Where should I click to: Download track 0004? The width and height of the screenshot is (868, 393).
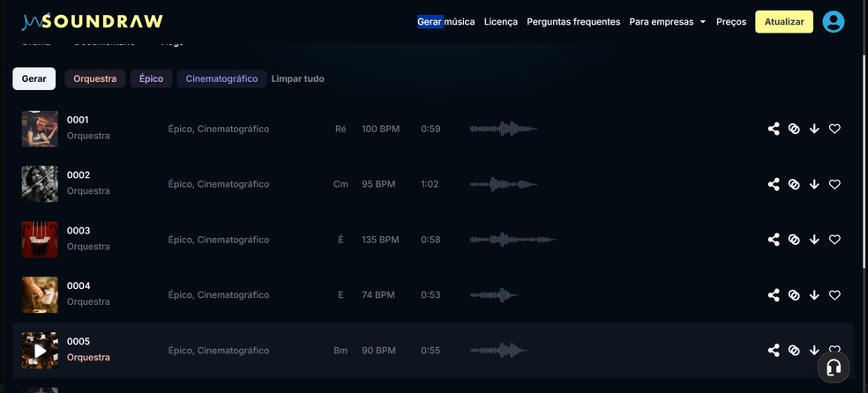tap(813, 294)
